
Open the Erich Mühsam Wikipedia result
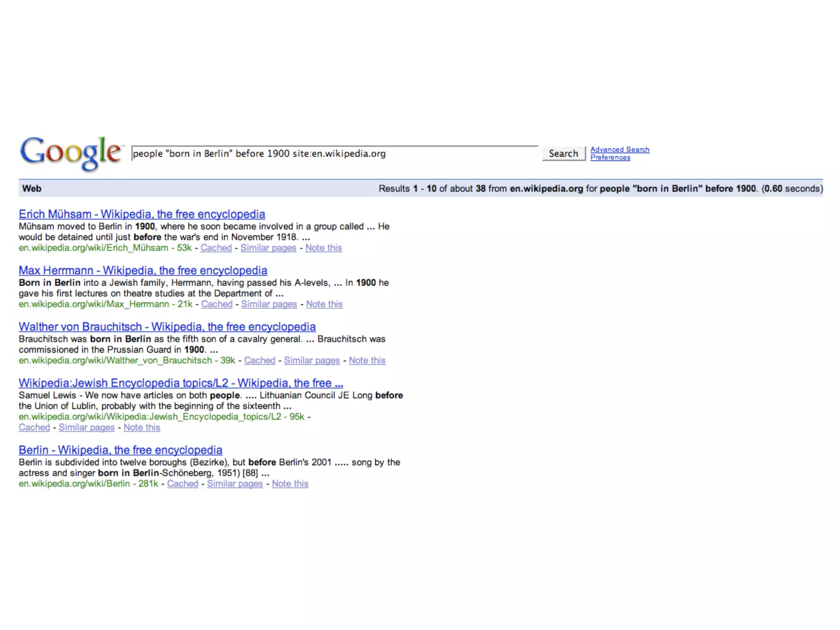[x=142, y=214]
